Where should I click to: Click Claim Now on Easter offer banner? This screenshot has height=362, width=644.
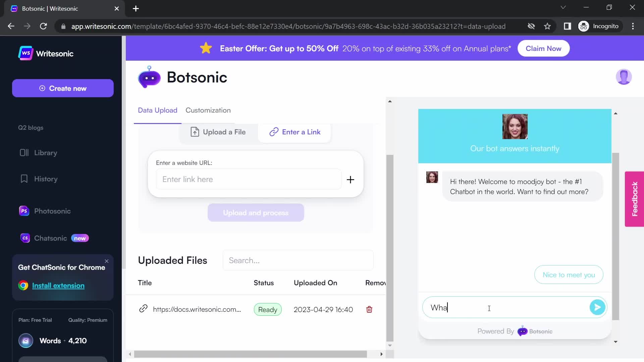[543, 49]
